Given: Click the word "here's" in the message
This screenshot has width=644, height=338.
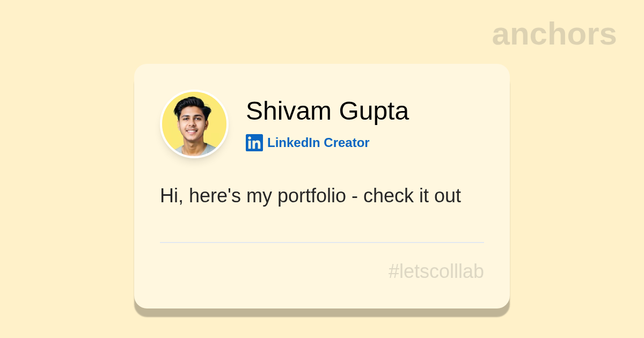Looking at the screenshot, I should point(215,196).
